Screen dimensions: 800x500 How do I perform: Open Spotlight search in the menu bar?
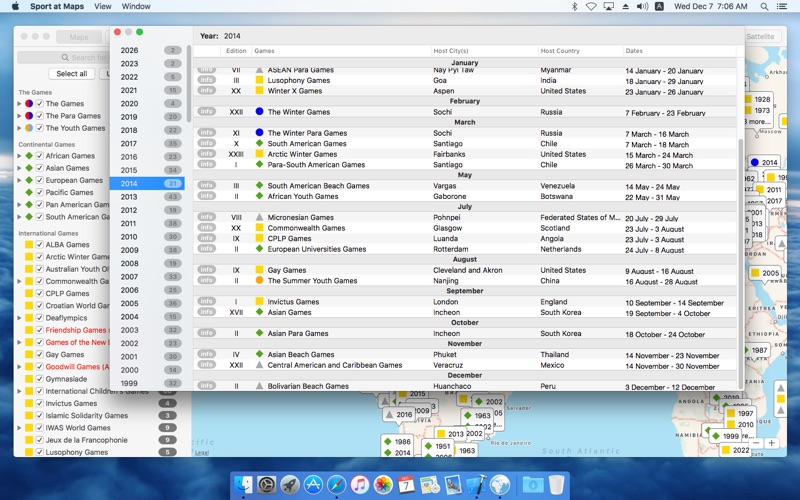pyautogui.click(x=764, y=7)
